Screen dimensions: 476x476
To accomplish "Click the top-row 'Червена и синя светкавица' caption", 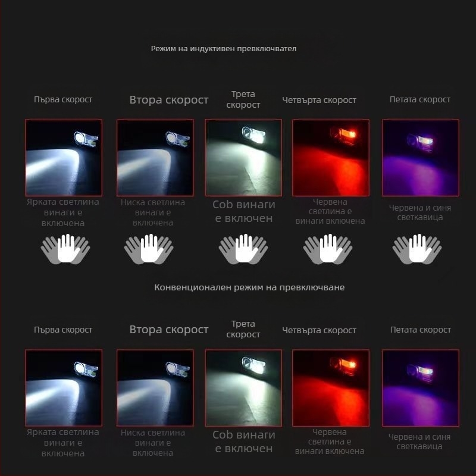I will pos(420,212).
